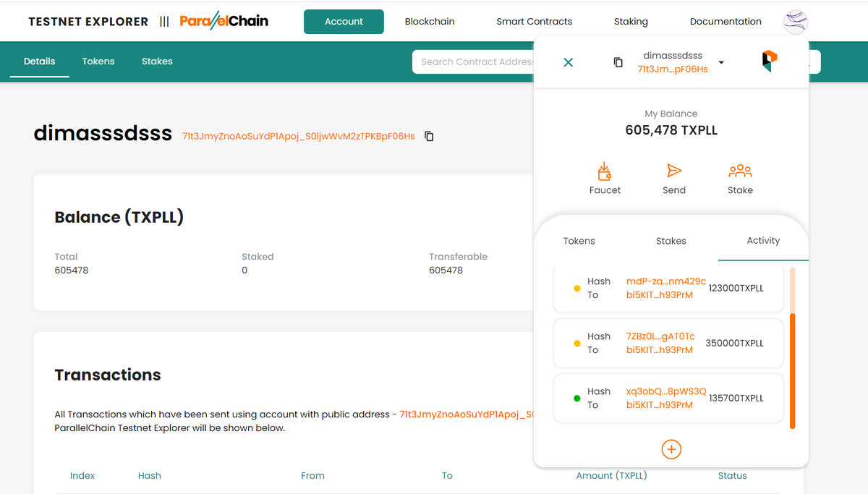The image size is (868, 494).
Task: Open transaction hash xq3obQ...8pWS3Q
Action: point(666,391)
